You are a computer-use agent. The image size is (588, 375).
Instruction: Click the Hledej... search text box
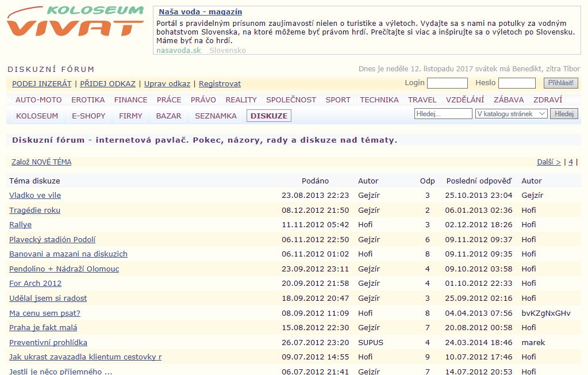443,114
